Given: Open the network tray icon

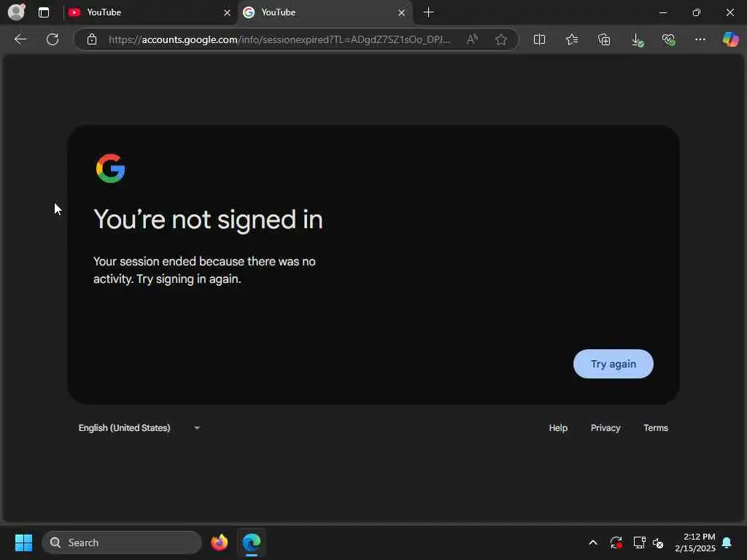Looking at the screenshot, I should click(x=639, y=542).
